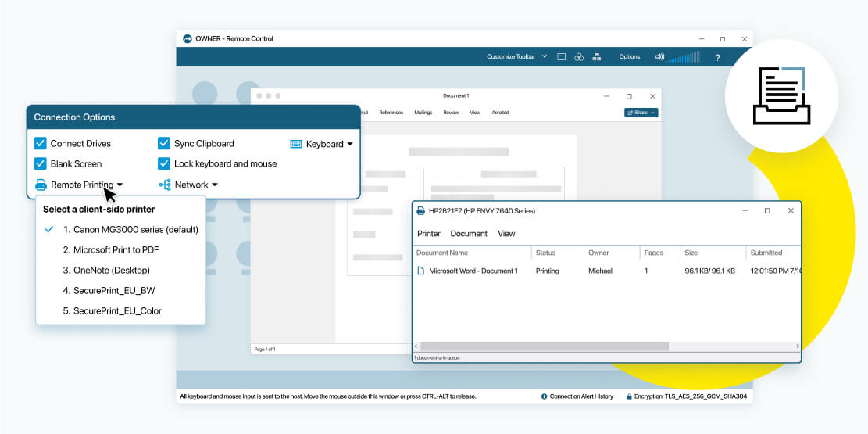The width and height of the screenshot is (868, 434).
Task: Switch to References tab in Document 1
Action: tap(391, 113)
